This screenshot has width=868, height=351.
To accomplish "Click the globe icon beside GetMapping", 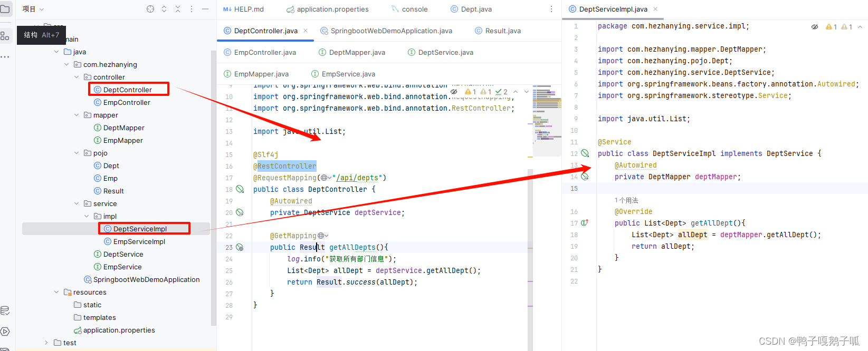I will click(x=321, y=236).
